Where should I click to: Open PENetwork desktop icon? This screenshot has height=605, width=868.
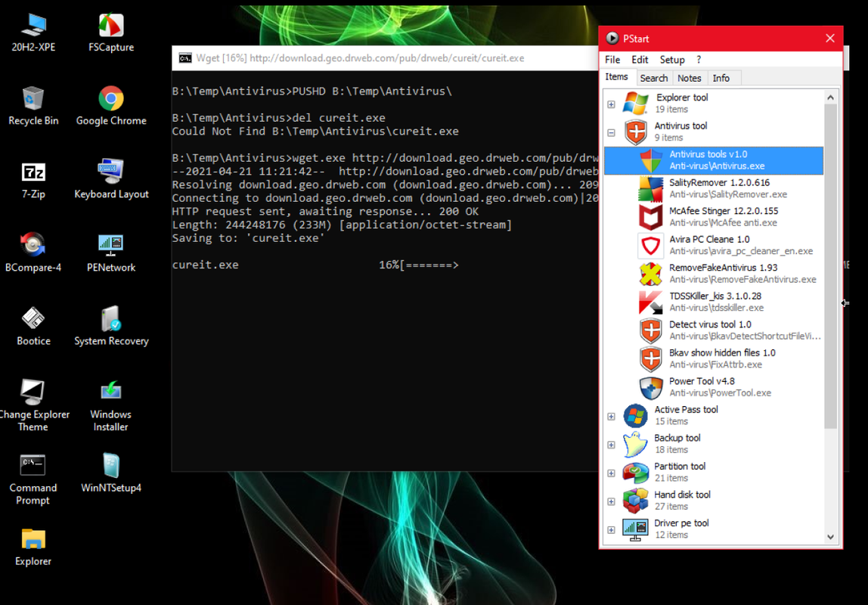click(x=110, y=253)
